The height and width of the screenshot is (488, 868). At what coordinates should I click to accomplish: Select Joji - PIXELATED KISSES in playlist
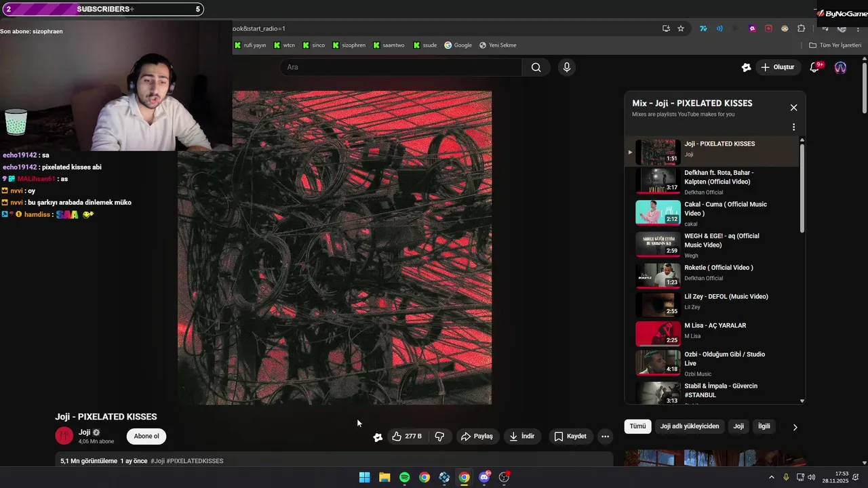(x=711, y=151)
